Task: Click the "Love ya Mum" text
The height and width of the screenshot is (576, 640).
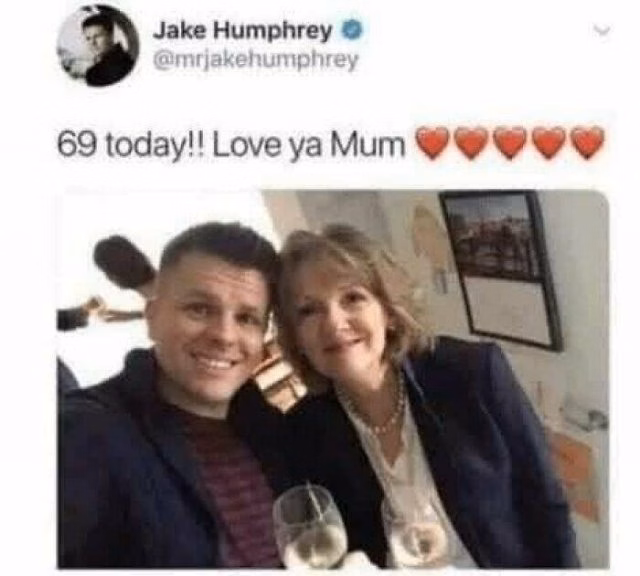Action: click(309, 145)
